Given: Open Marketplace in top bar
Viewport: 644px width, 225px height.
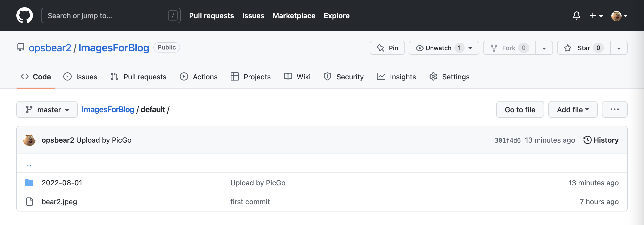Looking at the screenshot, I should [294, 15].
